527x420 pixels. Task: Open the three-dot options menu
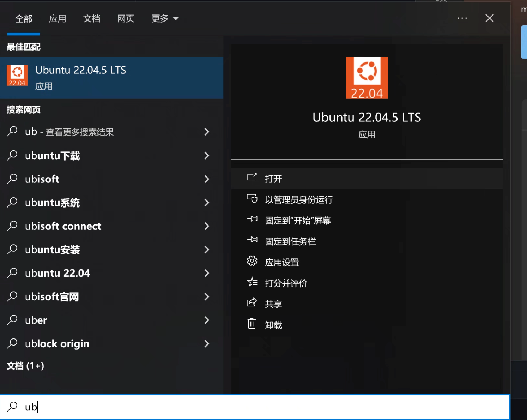pyautogui.click(x=462, y=18)
